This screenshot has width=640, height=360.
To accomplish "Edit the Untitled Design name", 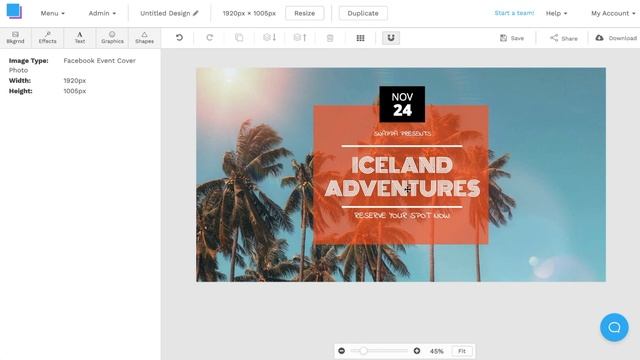I will point(165,13).
